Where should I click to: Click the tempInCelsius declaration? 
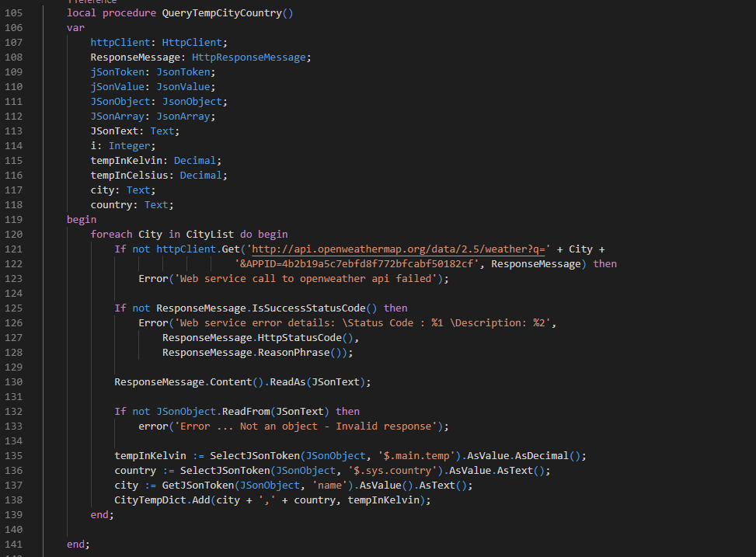tap(159, 176)
